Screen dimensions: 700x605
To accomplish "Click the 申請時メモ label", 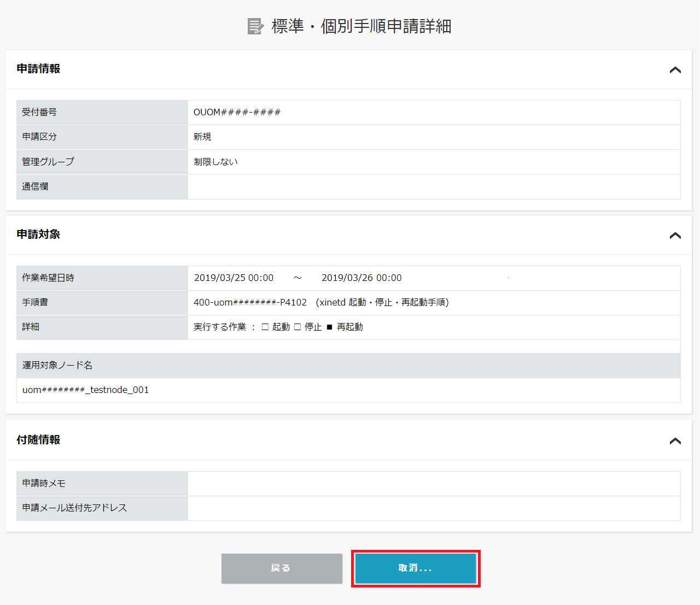I will tap(44, 483).
